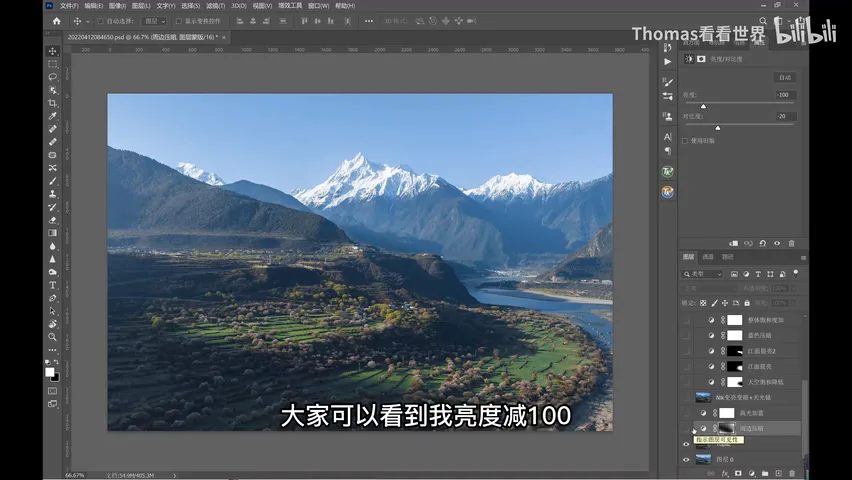Open the 编辑(E) menu
This screenshot has width=852, height=480.
(x=93, y=5)
